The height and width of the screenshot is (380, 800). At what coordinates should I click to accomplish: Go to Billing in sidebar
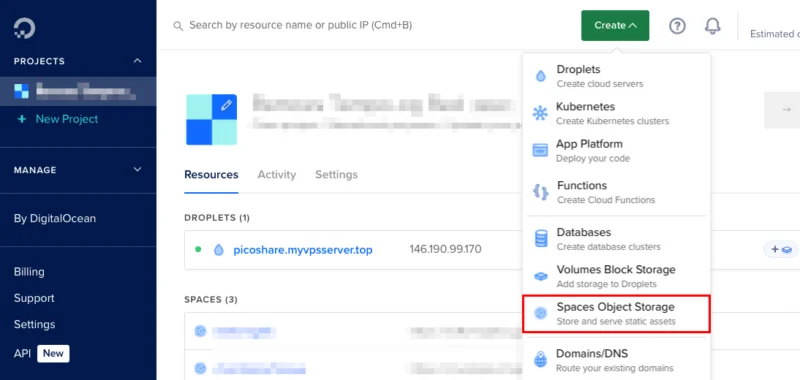(29, 272)
